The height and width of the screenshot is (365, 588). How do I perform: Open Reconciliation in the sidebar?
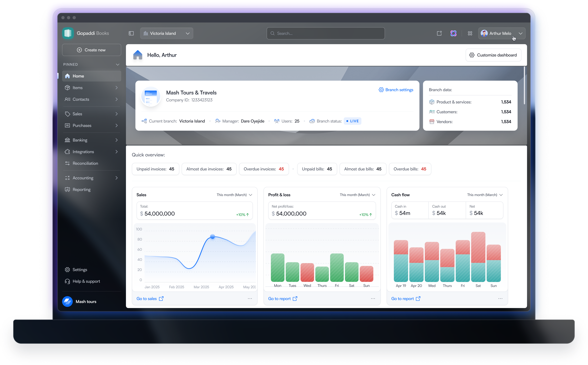[92, 163]
